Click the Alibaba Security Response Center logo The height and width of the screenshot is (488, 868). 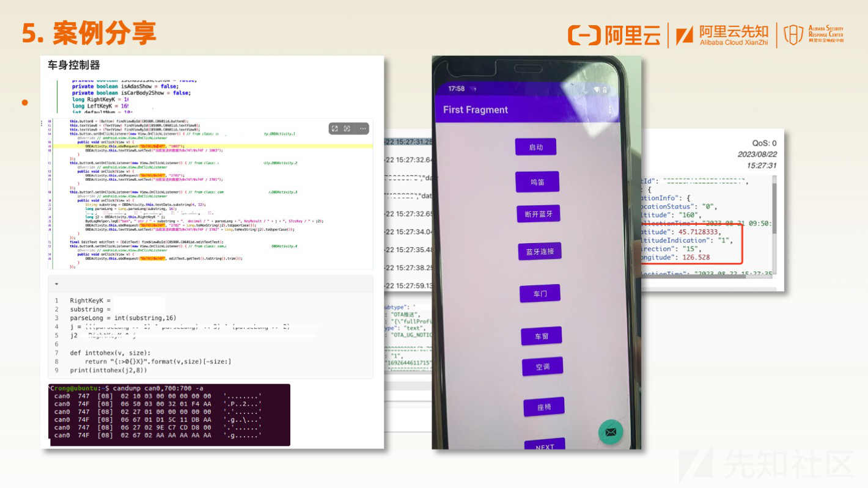(x=814, y=35)
